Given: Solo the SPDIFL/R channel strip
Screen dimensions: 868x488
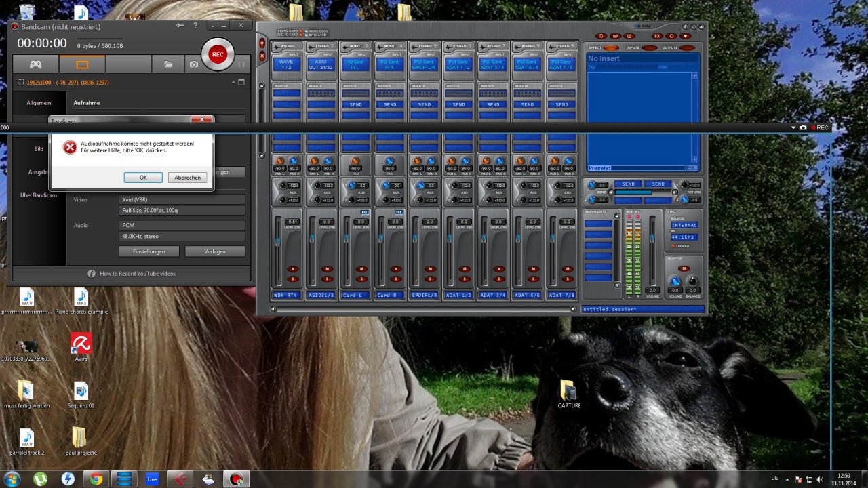Looking at the screenshot, I should coord(431,279).
